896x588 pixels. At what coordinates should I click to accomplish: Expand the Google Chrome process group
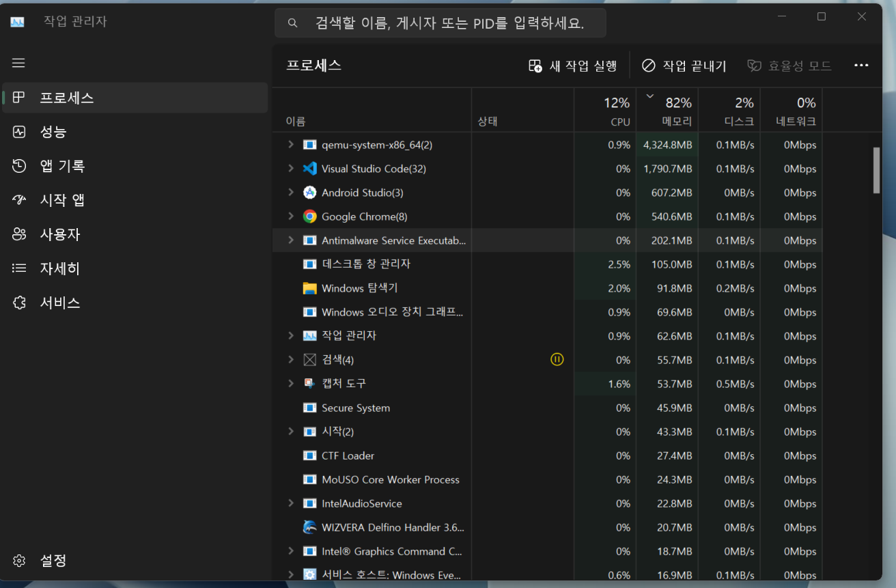[290, 216]
